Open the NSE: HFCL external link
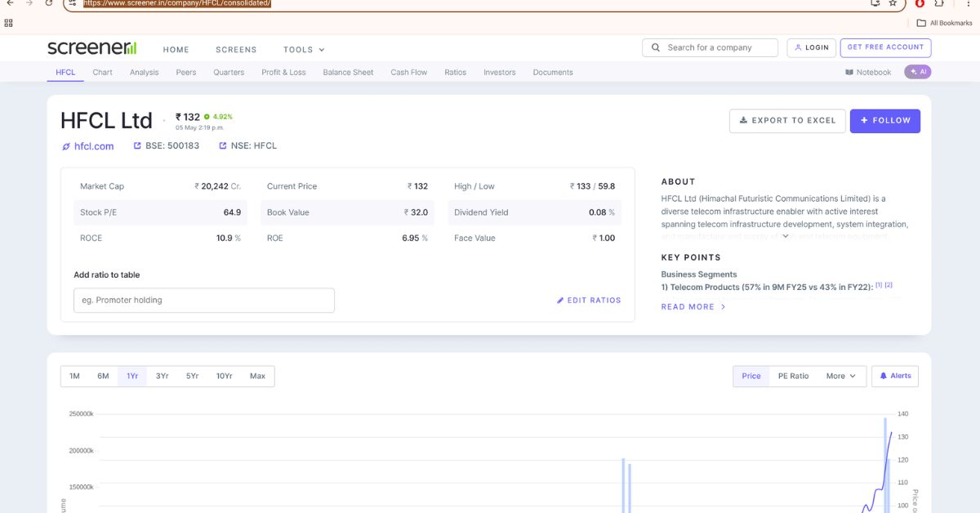The image size is (980, 513). tap(248, 145)
